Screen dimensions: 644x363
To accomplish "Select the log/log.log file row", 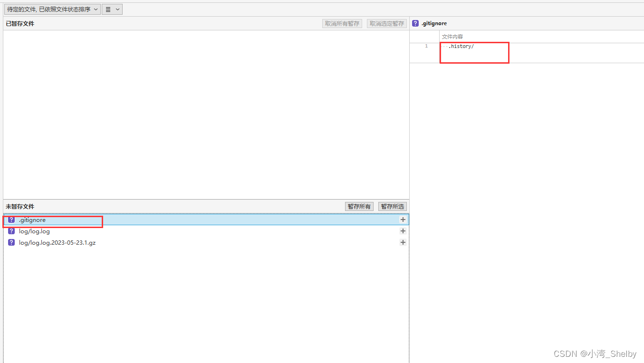I will pos(206,231).
